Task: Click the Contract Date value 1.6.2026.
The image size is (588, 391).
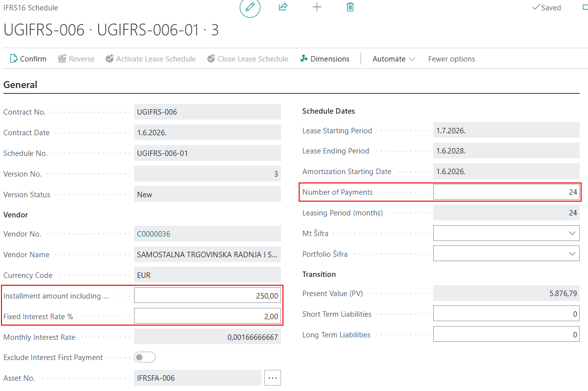Action: 207,132
